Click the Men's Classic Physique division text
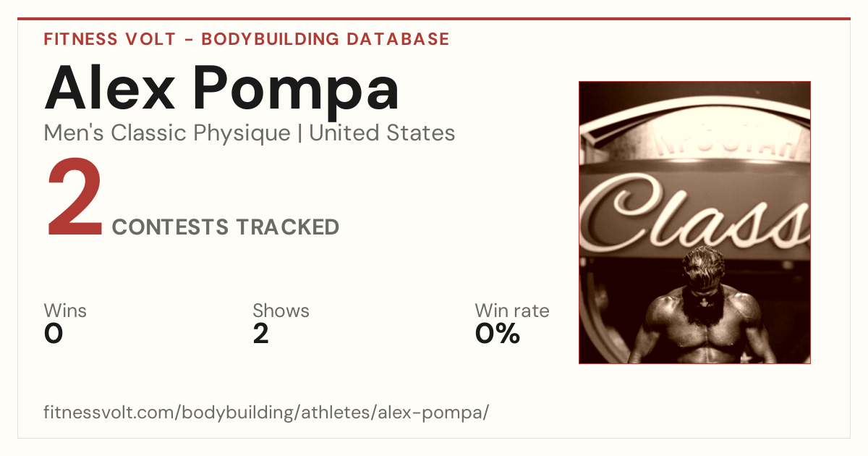Image resolution: width=868 pixels, height=456 pixels. tap(168, 133)
